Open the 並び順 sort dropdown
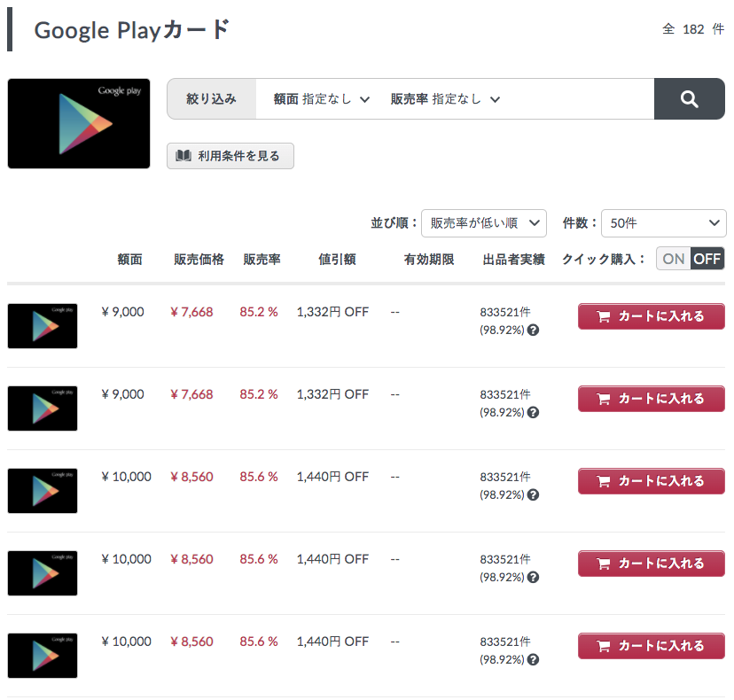Viewport: 734px width, 700px height. click(483, 223)
